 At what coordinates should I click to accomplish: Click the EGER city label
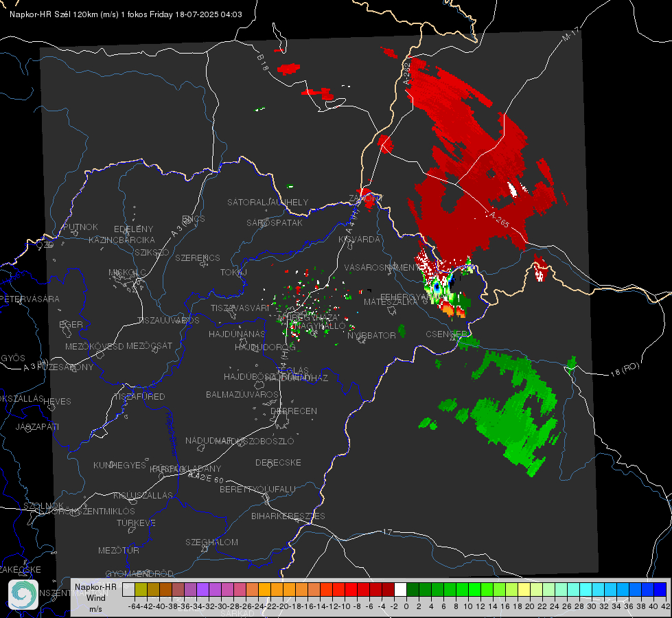71,324
